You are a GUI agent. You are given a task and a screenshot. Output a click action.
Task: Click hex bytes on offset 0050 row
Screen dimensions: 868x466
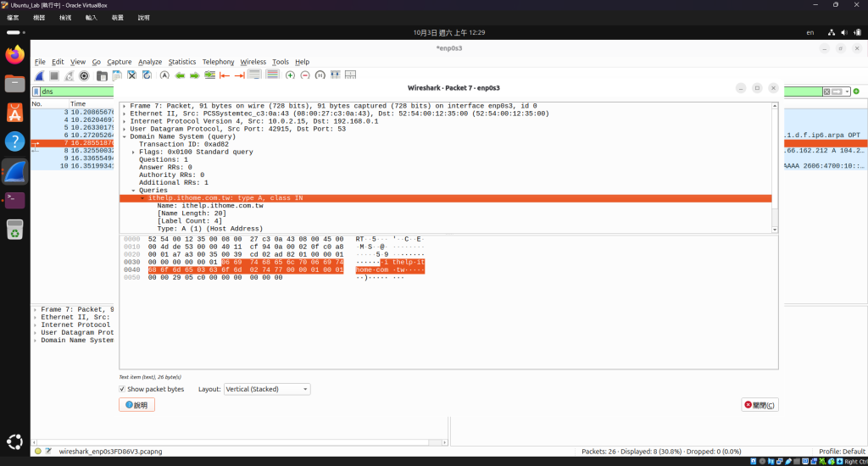[215, 278]
